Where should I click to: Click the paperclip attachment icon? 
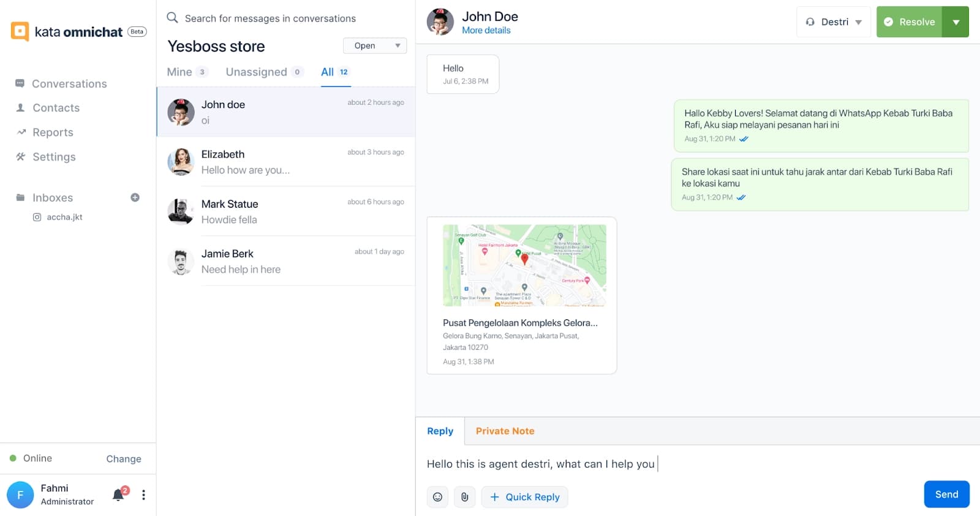[x=464, y=497]
